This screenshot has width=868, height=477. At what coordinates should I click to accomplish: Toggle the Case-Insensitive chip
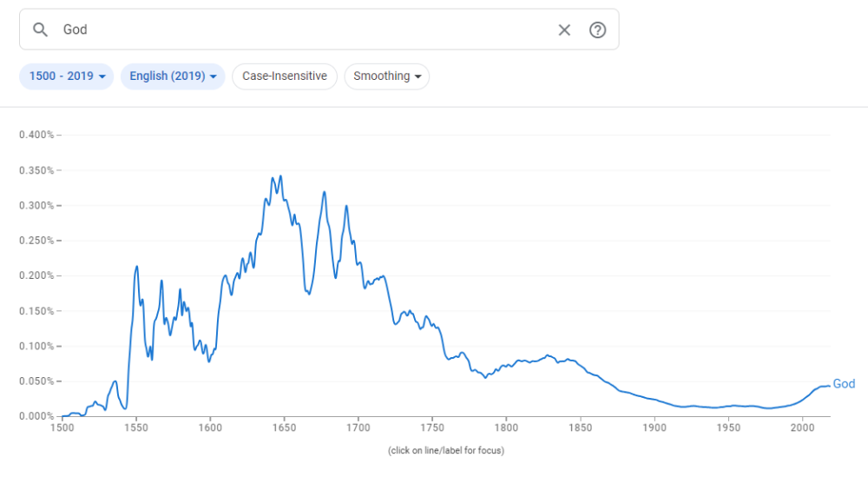click(285, 76)
